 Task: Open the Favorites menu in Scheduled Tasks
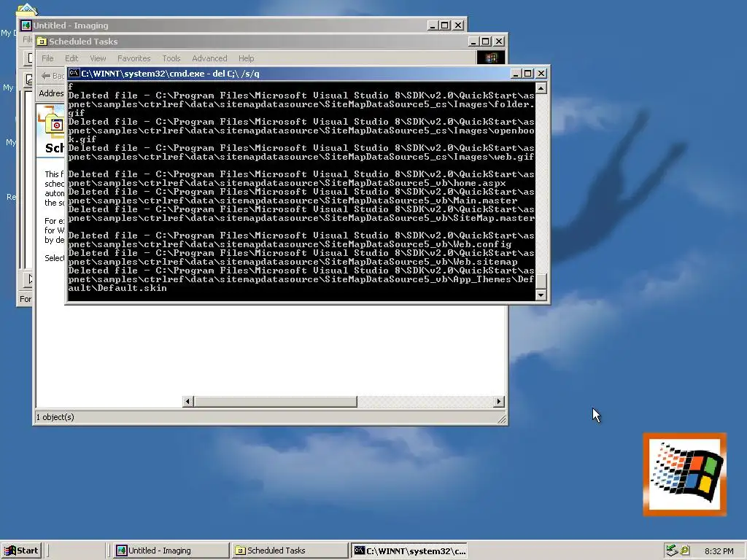[x=134, y=58]
